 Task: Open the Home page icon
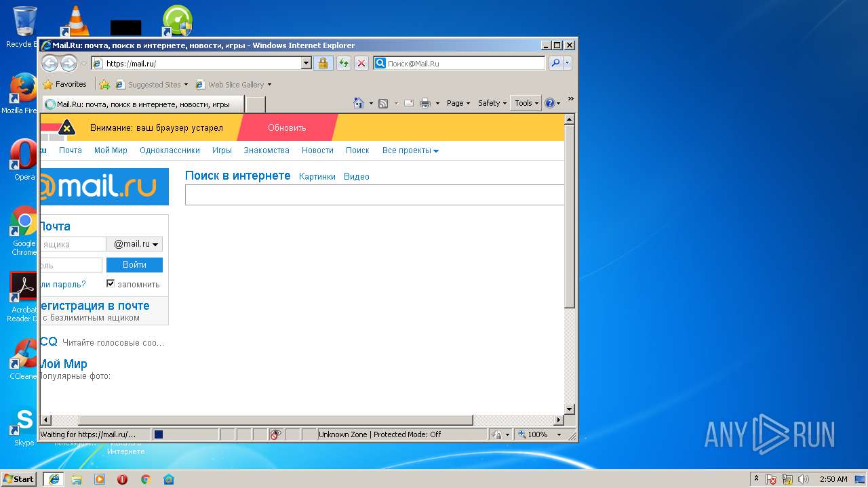(x=359, y=103)
